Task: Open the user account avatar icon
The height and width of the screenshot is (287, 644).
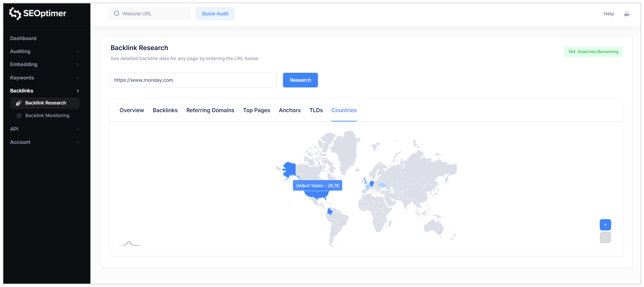Action: [627, 14]
